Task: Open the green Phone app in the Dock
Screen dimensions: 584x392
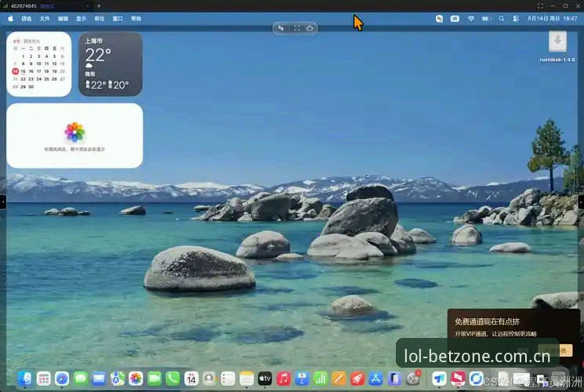Action: tap(172, 379)
